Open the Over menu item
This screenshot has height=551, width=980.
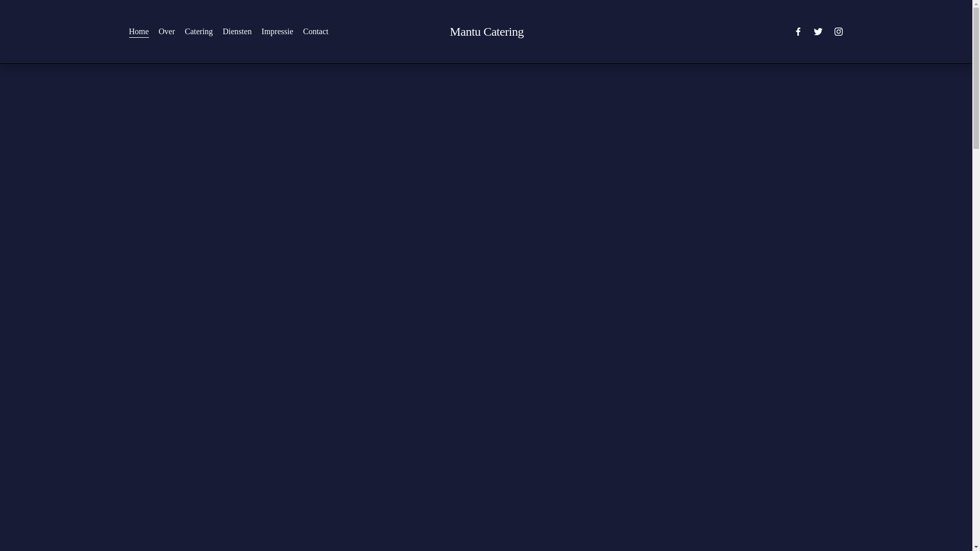[167, 32]
